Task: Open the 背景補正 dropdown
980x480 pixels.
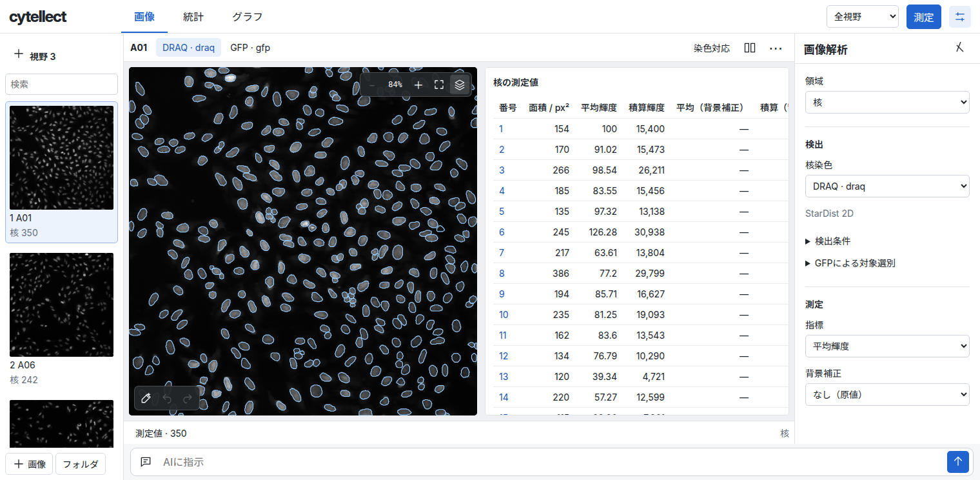Action: 887,394
